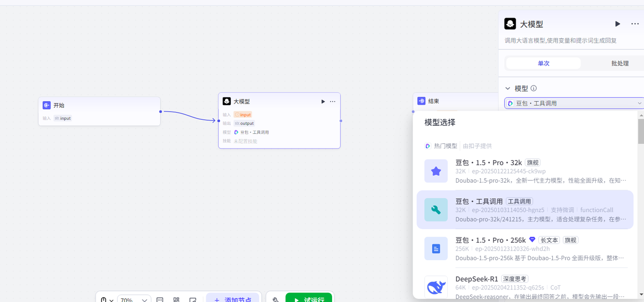The width and height of the screenshot is (644, 302).
Task: Click the functionCall tag on 豆包·工具调用
Action: [597, 210]
